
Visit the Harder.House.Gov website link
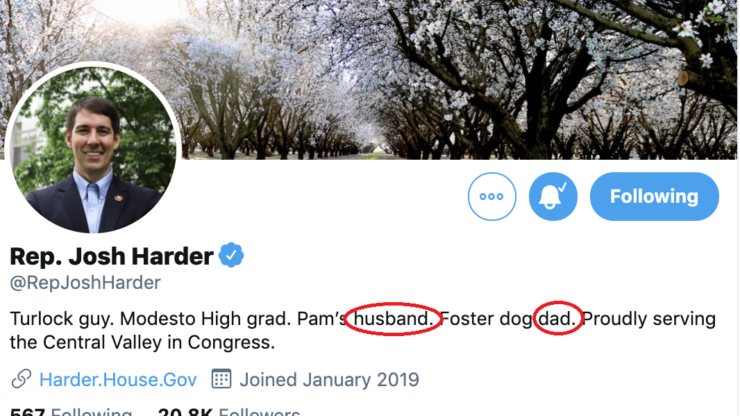pyautogui.click(x=118, y=379)
